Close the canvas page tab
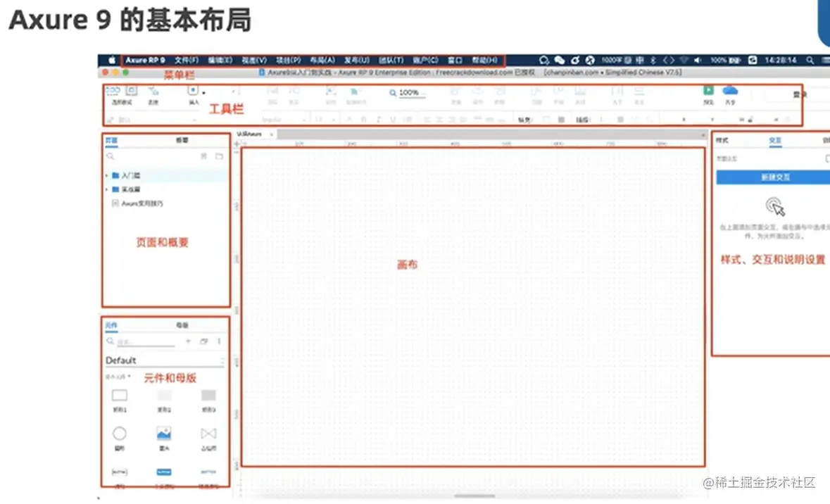Viewport: 830px width, 504px height. coord(272,134)
